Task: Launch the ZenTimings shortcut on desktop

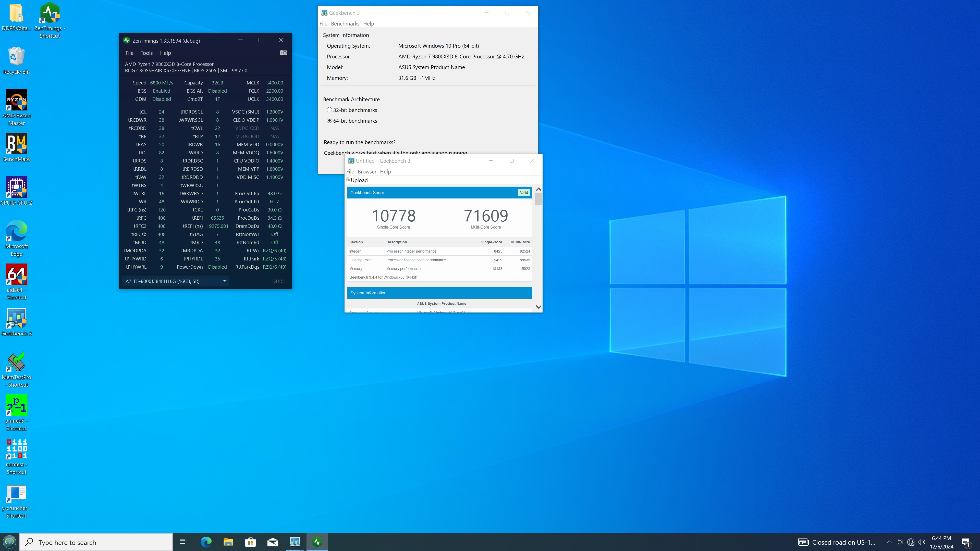Action: pos(50,20)
